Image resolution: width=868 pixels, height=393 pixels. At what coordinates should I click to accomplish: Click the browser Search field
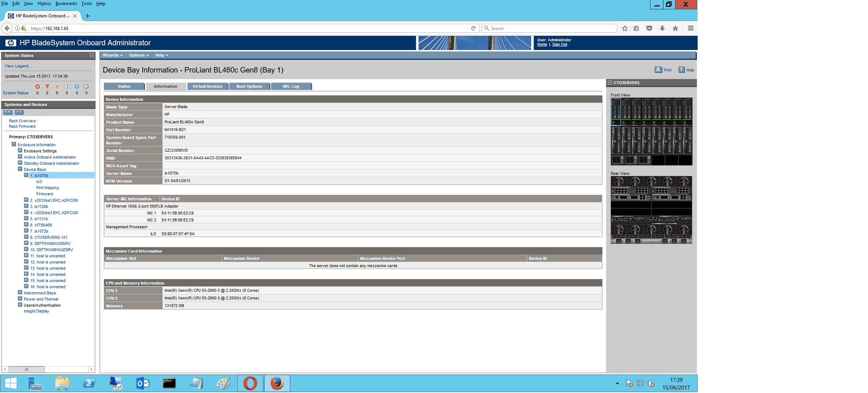click(x=549, y=28)
